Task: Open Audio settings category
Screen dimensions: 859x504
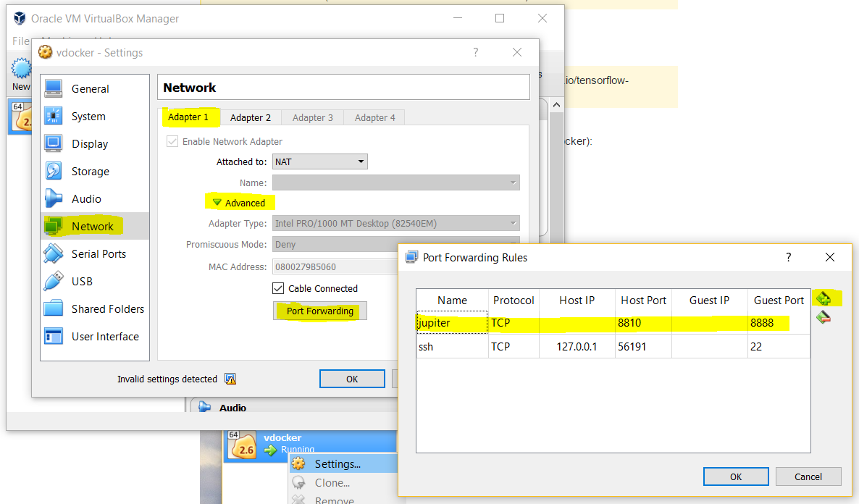Action: [94, 199]
